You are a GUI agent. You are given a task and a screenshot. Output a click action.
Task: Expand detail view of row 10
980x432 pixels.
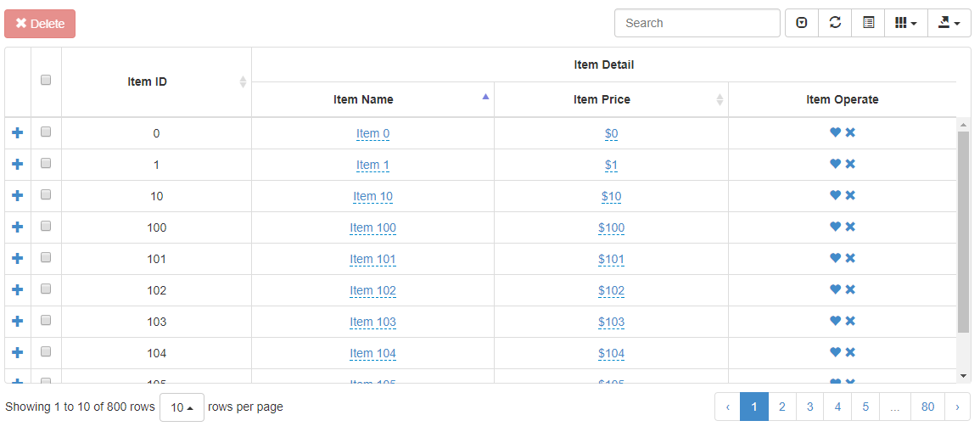pos(18,195)
